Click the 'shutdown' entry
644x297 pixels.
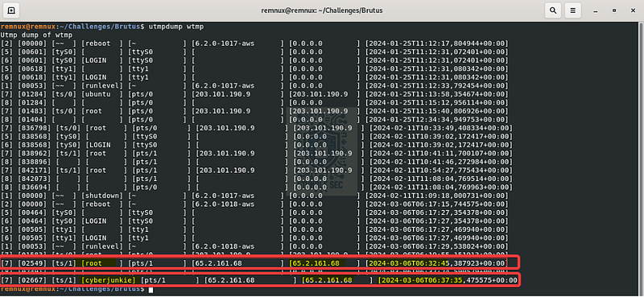point(101,196)
